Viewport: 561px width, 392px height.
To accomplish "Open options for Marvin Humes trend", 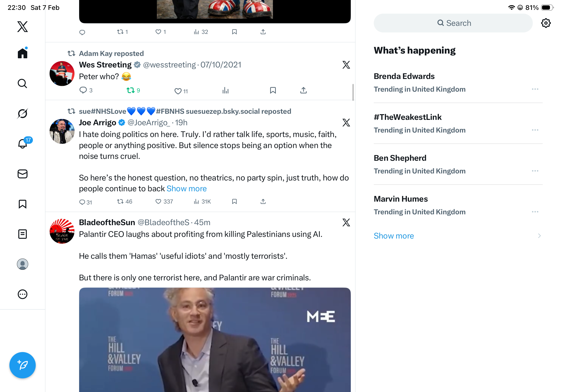I will pyautogui.click(x=535, y=212).
